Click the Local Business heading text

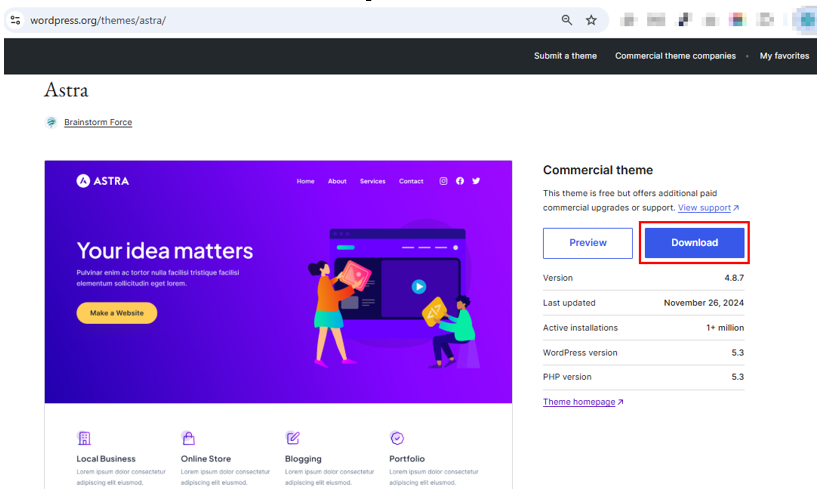pos(106,459)
